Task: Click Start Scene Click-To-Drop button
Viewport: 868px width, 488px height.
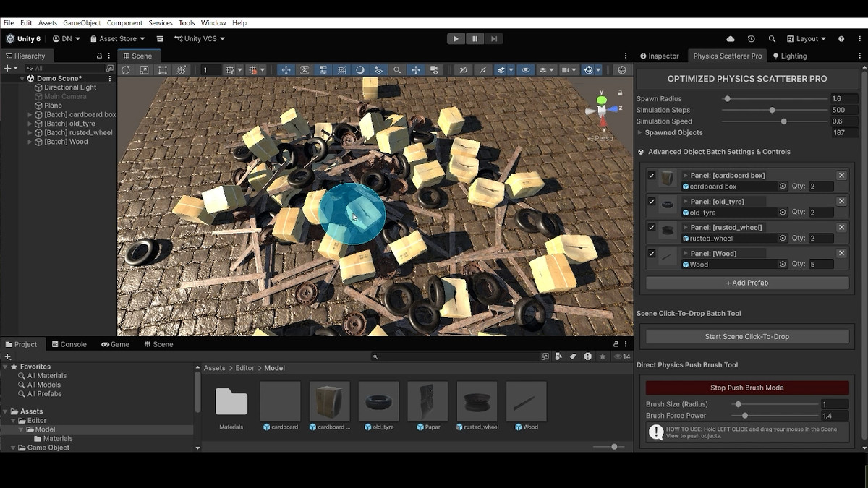Action: [x=747, y=336]
